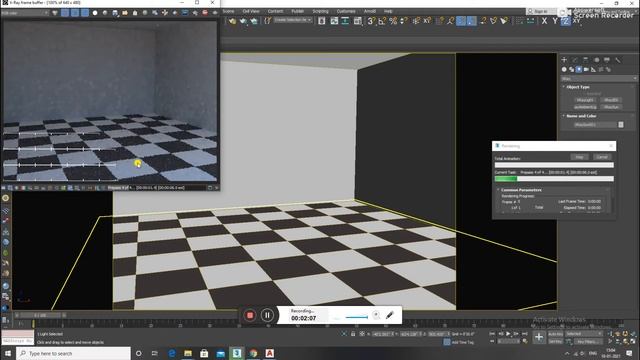Click the VRayLight button

[x=585, y=100]
